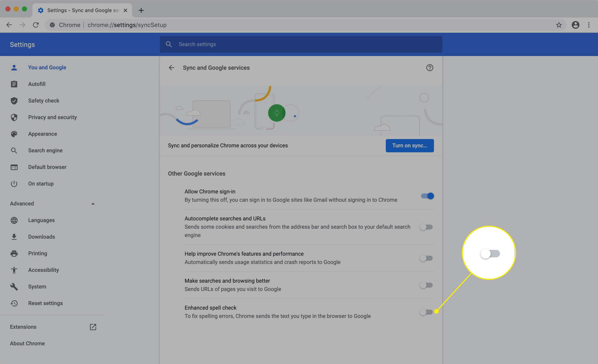Open the Chrome three-dot menu
The height and width of the screenshot is (364, 598).
click(589, 25)
